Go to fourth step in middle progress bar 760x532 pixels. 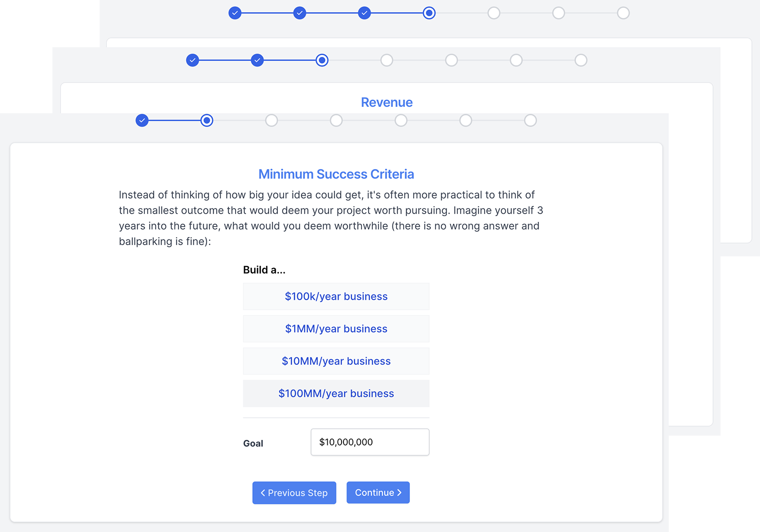pyautogui.click(x=387, y=60)
